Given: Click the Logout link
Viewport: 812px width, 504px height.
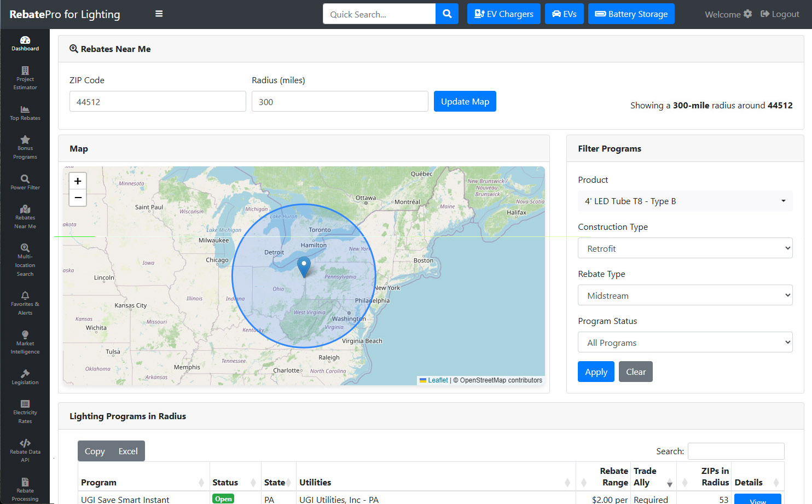Looking at the screenshot, I should click(x=780, y=14).
